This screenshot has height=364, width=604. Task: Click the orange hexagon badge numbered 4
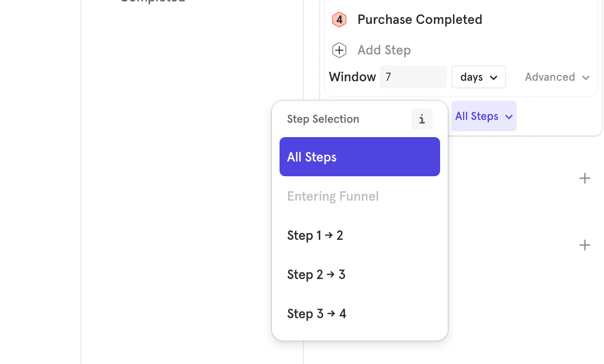(x=339, y=20)
